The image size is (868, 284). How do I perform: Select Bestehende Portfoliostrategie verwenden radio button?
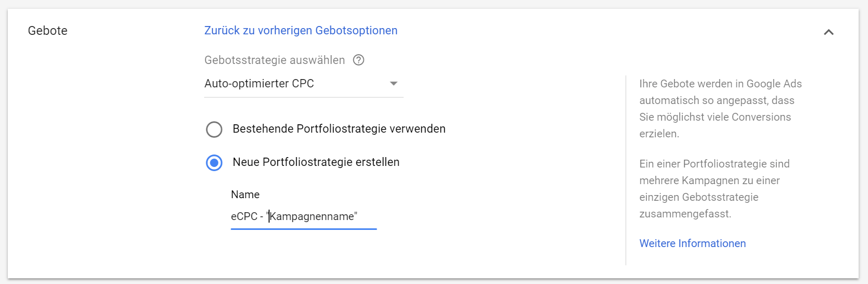coord(214,130)
